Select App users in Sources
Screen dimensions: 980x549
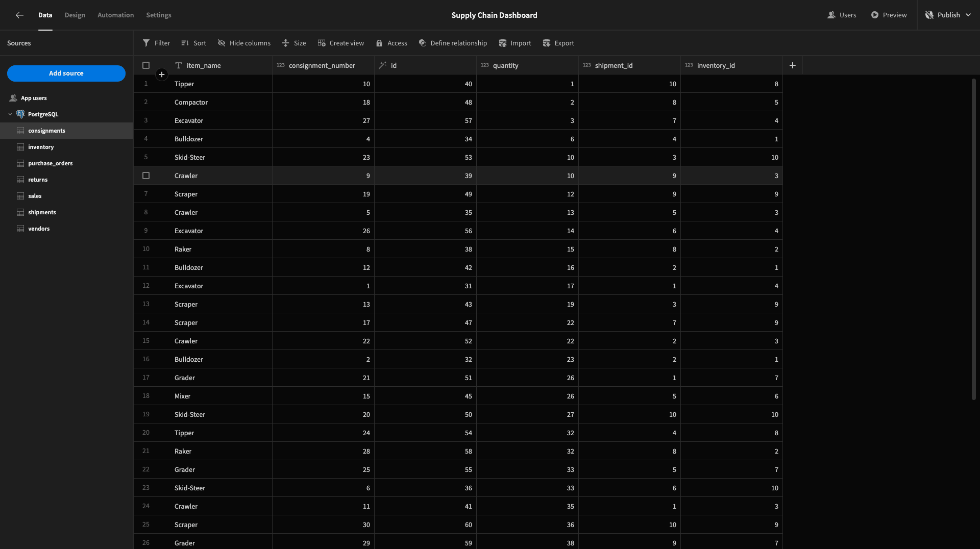[66, 98]
